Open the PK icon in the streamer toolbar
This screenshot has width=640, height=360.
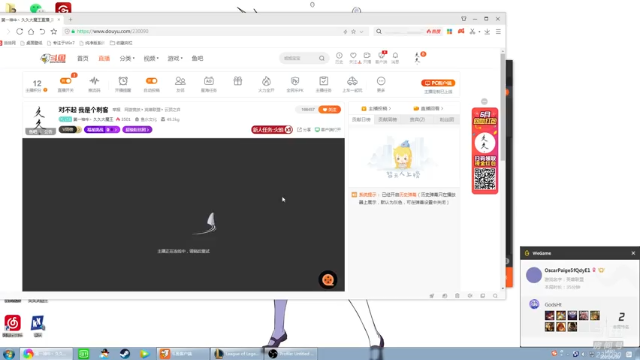click(x=295, y=81)
